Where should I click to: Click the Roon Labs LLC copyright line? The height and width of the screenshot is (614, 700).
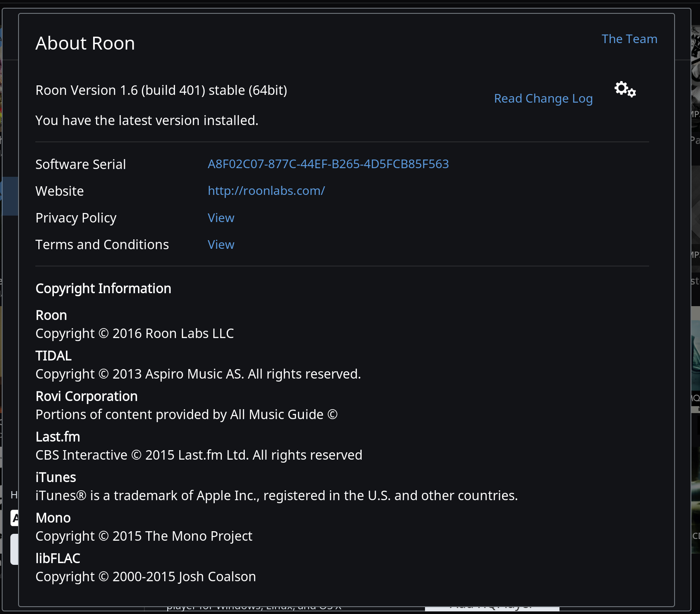click(x=134, y=333)
